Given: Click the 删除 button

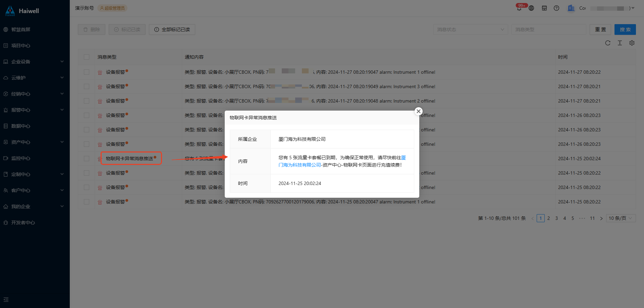Looking at the screenshot, I should pyautogui.click(x=92, y=29).
